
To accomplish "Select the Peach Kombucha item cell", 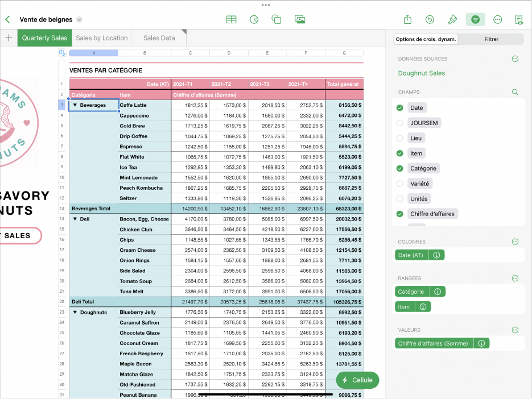I will [x=145, y=188].
